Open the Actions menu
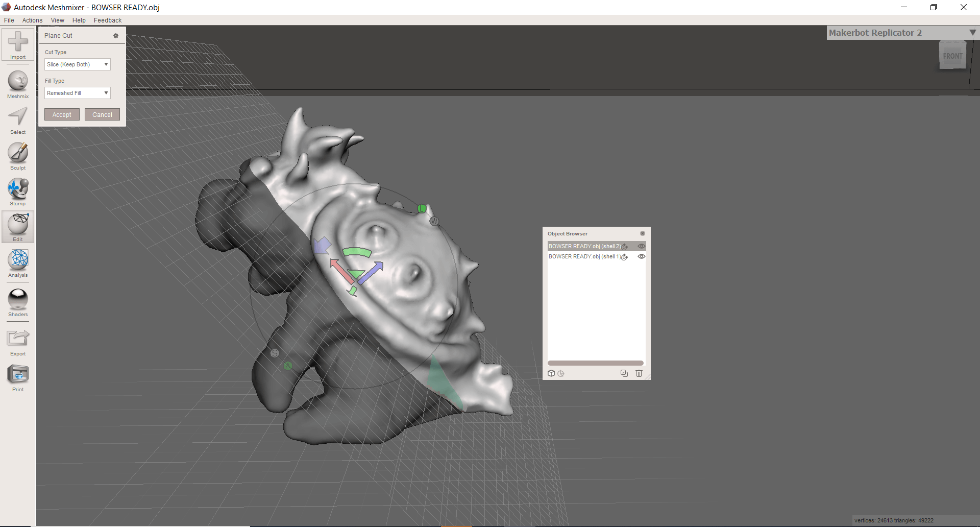The height and width of the screenshot is (527, 980). (x=32, y=20)
